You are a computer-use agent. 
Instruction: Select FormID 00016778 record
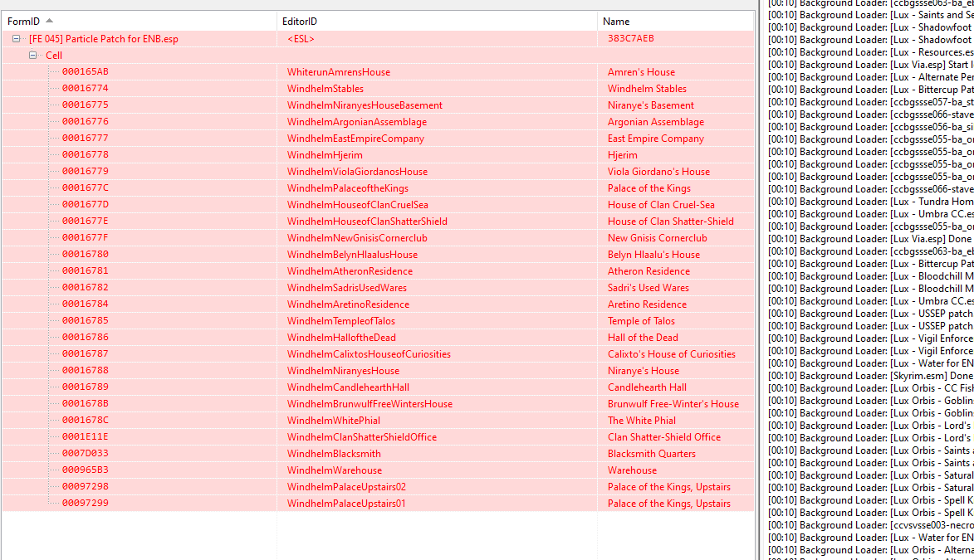click(x=85, y=154)
